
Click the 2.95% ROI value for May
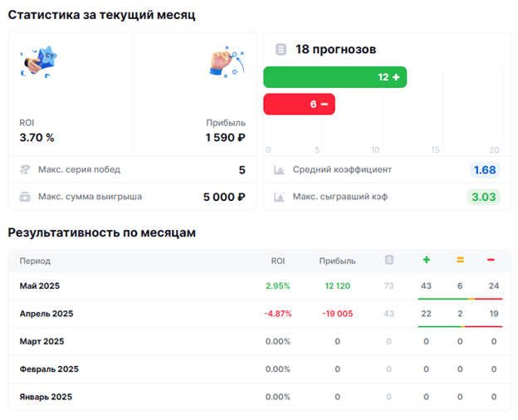[x=278, y=286]
